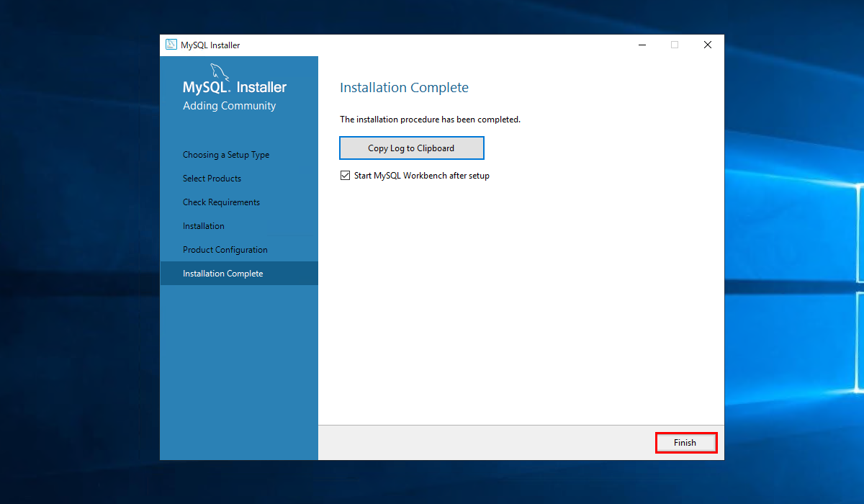Click the MySQL Installer title bar icon

coord(171,45)
